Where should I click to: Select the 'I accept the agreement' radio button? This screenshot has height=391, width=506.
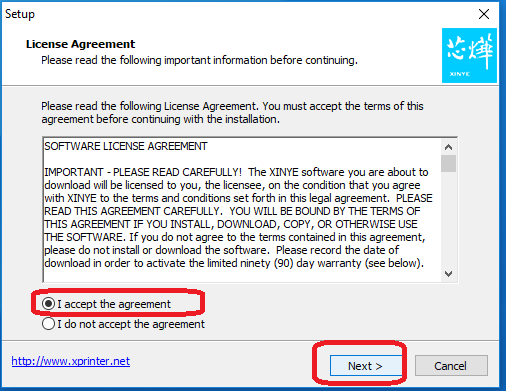[49, 304]
